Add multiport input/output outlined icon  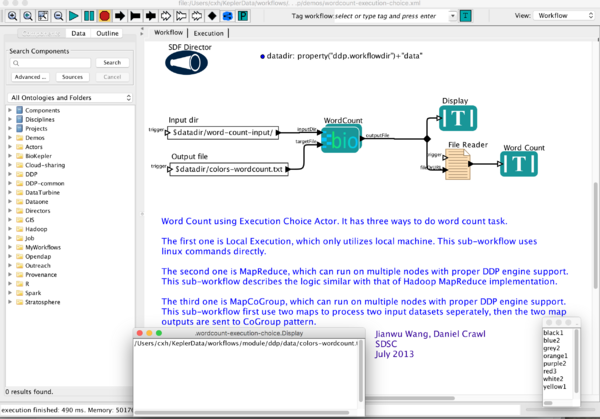197,16
